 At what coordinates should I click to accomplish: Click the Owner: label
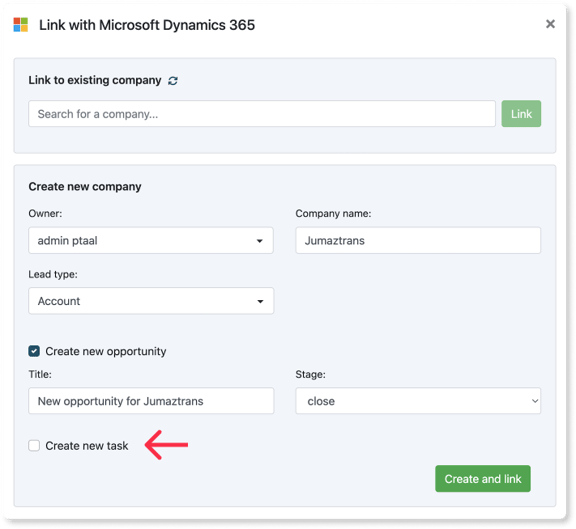[45, 213]
